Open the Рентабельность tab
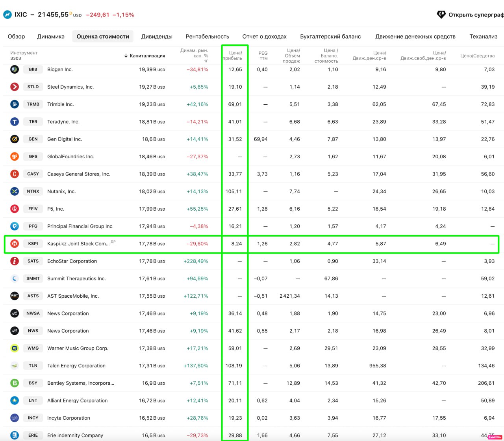 pyautogui.click(x=207, y=37)
